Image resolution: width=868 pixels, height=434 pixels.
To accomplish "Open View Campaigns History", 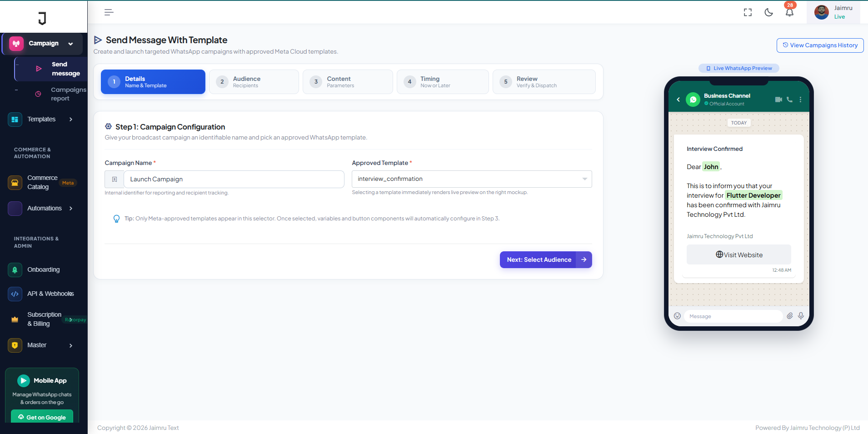I will click(820, 45).
